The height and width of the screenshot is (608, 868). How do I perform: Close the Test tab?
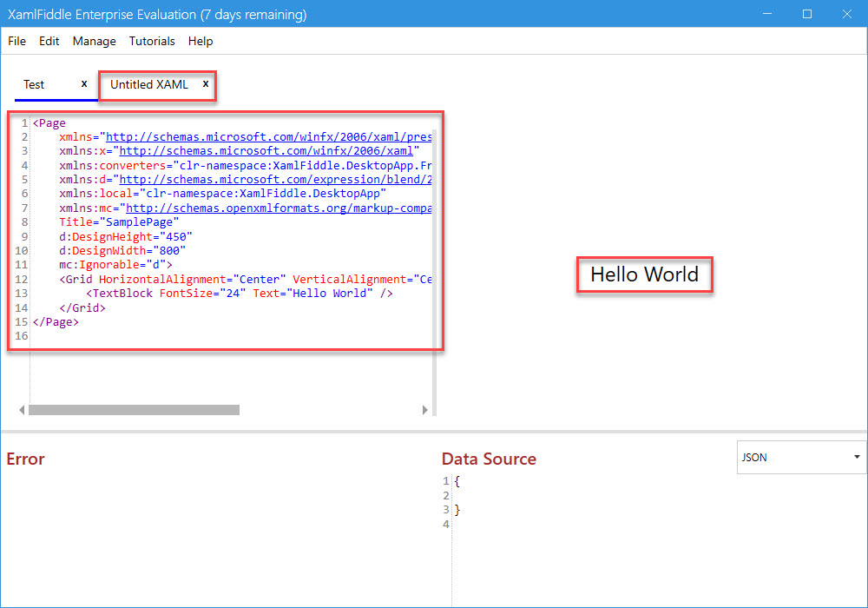tap(84, 83)
